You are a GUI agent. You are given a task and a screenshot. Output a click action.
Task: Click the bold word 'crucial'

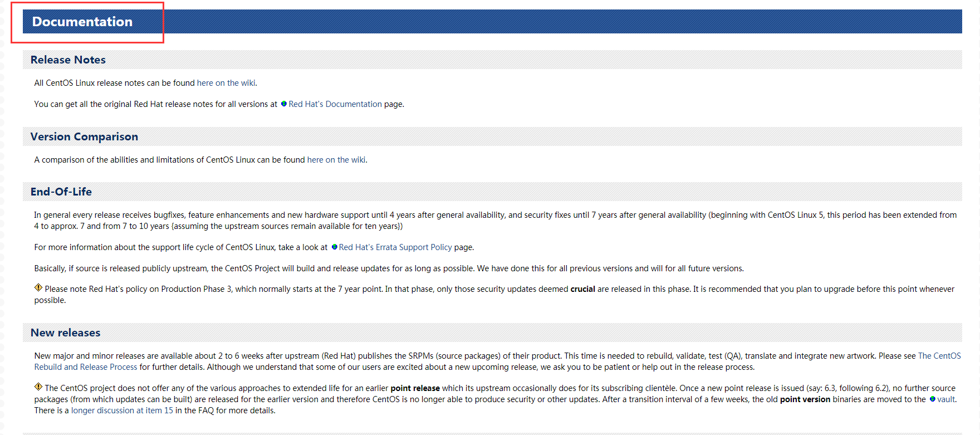[x=582, y=289]
